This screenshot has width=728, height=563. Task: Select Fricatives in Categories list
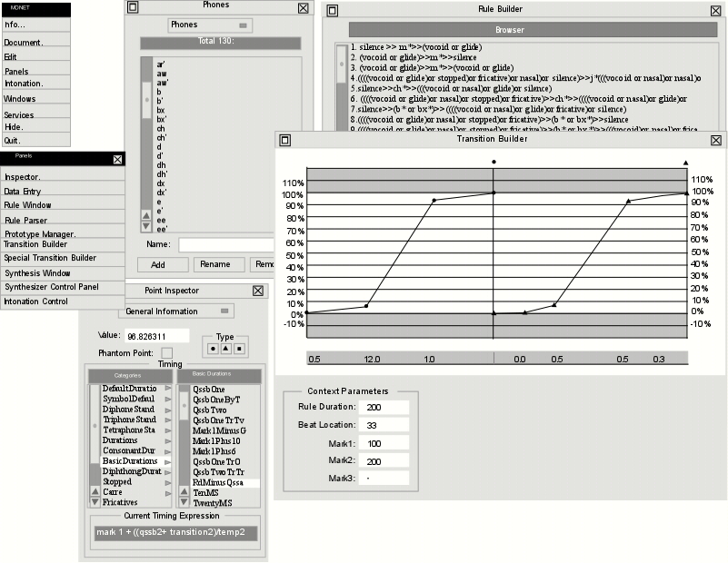[120, 502]
